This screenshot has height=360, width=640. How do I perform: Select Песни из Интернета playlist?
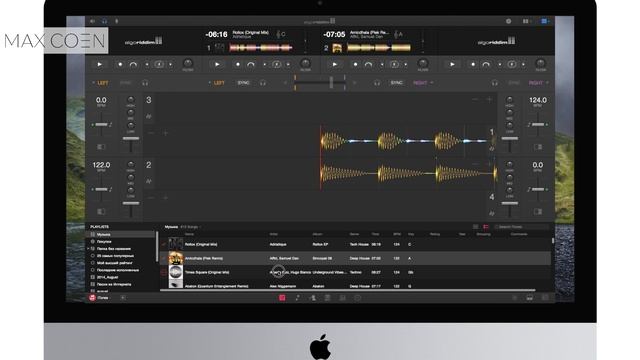121,284
